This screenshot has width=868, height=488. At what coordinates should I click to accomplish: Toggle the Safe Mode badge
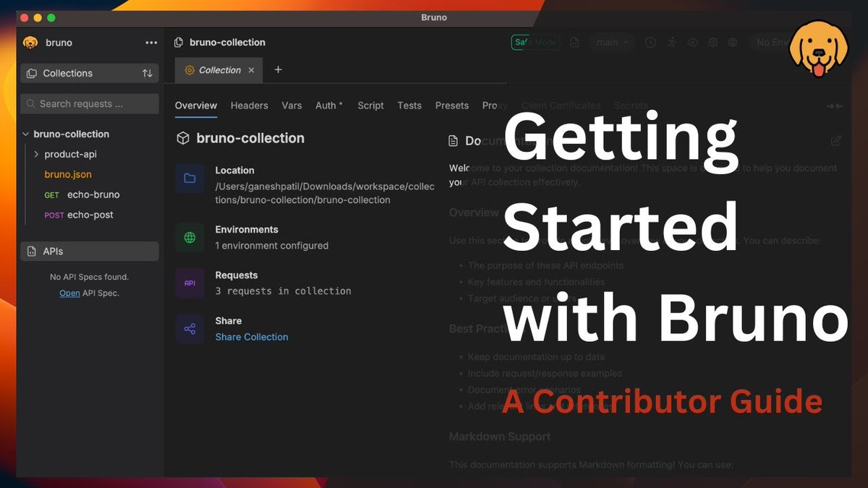click(535, 43)
